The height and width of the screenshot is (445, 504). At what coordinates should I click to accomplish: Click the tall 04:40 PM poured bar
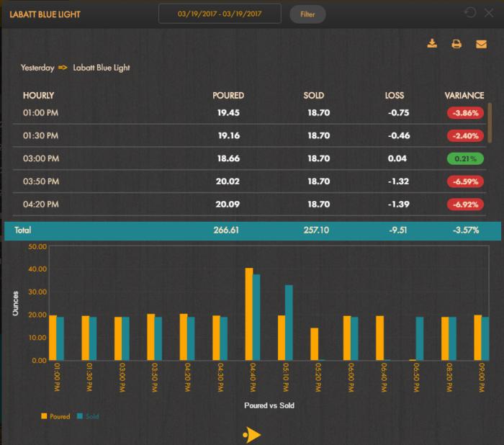(249, 314)
